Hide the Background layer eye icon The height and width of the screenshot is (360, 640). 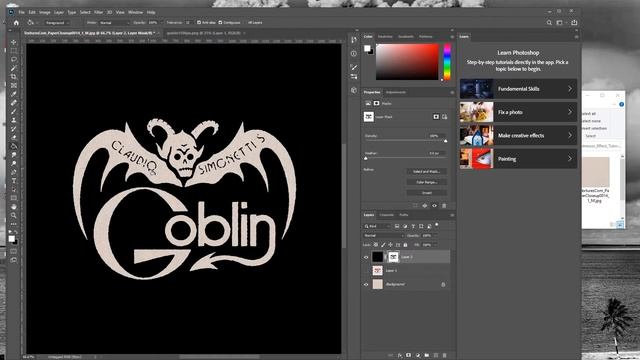click(x=366, y=284)
